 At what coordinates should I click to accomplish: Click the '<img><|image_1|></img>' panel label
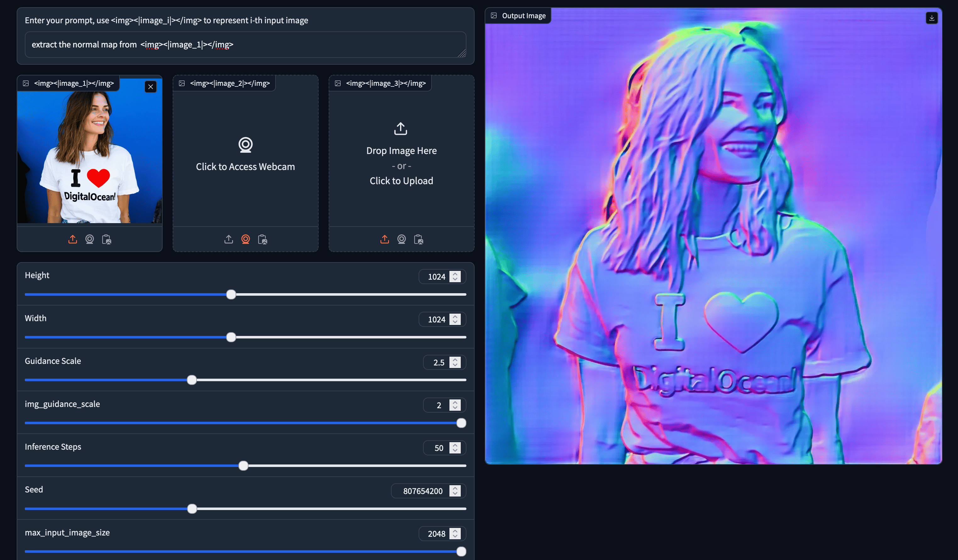click(x=74, y=83)
